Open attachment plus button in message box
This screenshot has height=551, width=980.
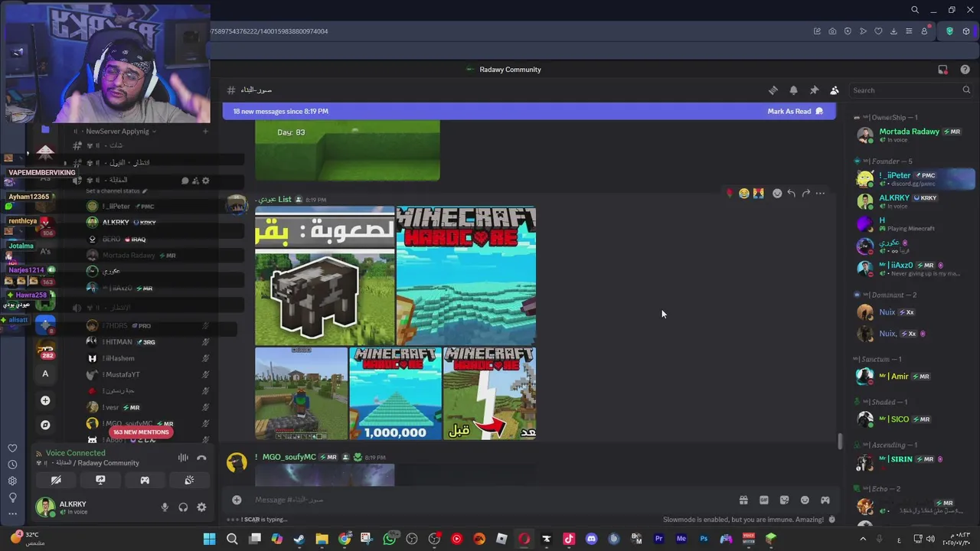point(237,500)
